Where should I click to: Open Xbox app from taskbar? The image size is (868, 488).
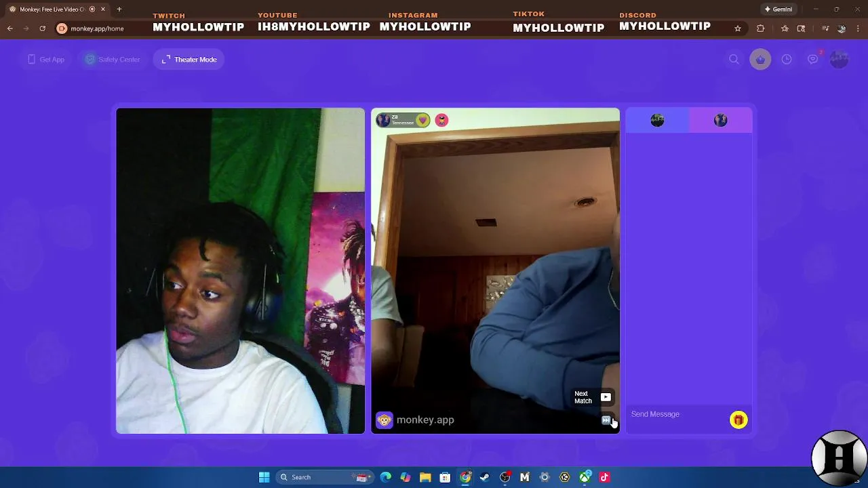click(x=585, y=477)
